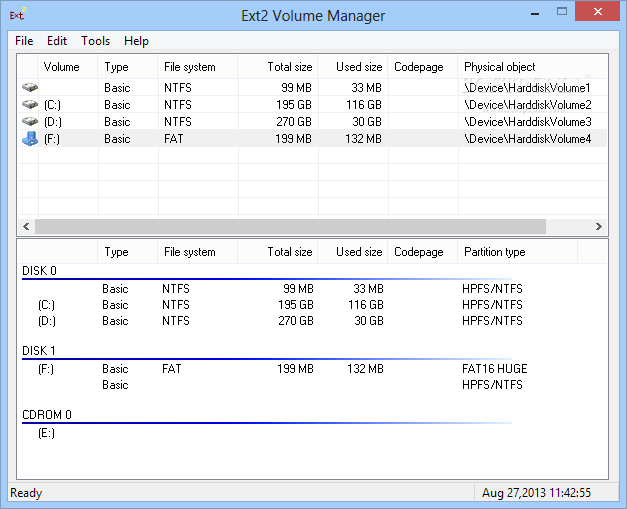
Task: Select \Device\HarddiskVolume4 entry
Action: 527,139
